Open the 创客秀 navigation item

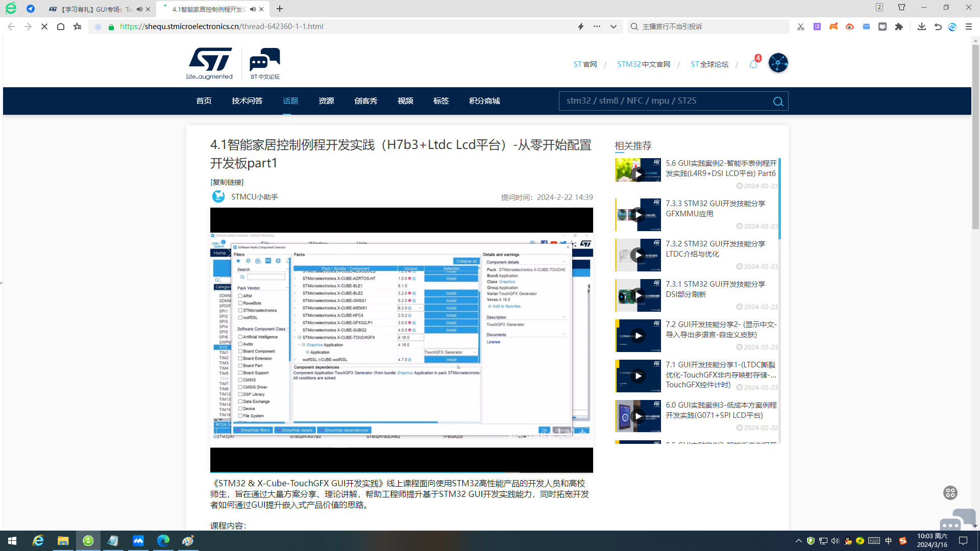(366, 101)
